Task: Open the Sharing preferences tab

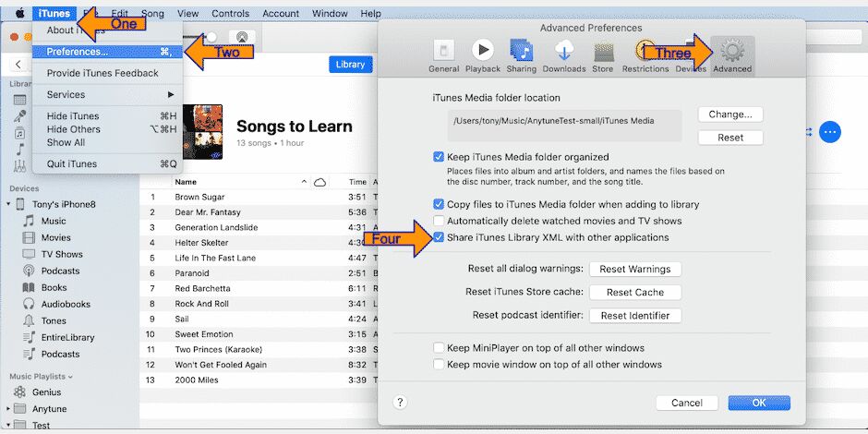Action: [x=522, y=56]
